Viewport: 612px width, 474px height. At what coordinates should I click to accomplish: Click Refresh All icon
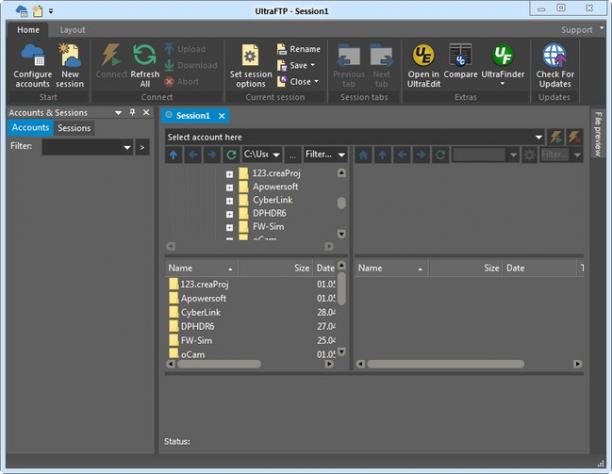coord(145,54)
